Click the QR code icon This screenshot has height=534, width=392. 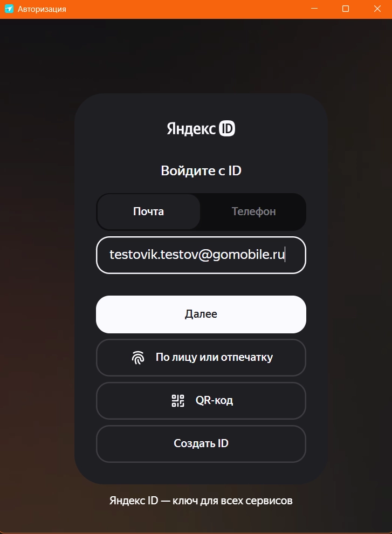pos(178,401)
